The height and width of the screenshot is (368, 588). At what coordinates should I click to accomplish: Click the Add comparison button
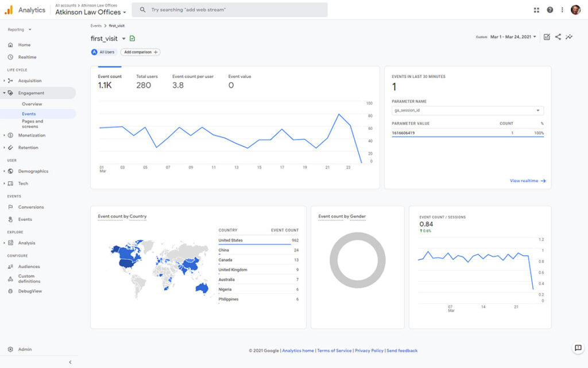coord(141,52)
